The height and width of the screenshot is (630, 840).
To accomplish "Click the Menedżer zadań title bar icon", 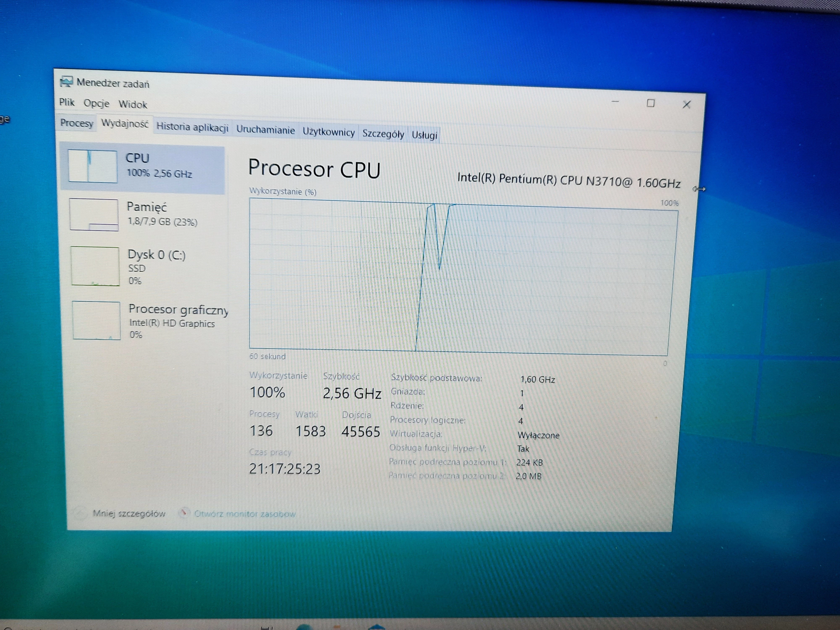I will [x=66, y=82].
